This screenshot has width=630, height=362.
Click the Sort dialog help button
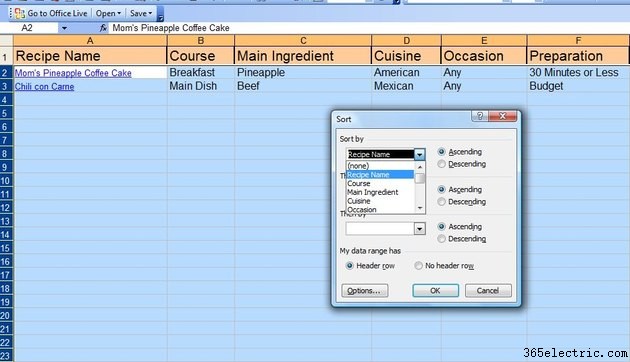point(480,116)
